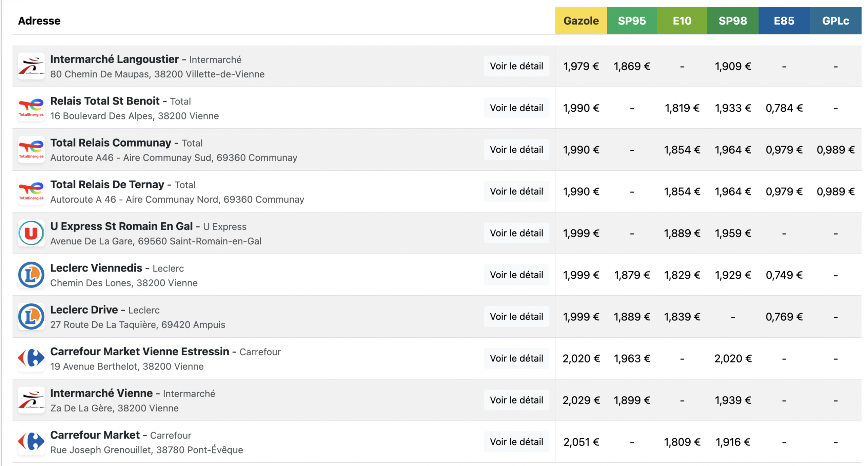Choose the SP98 column header
The width and height of the screenshot is (868, 466).
pyautogui.click(x=732, y=21)
